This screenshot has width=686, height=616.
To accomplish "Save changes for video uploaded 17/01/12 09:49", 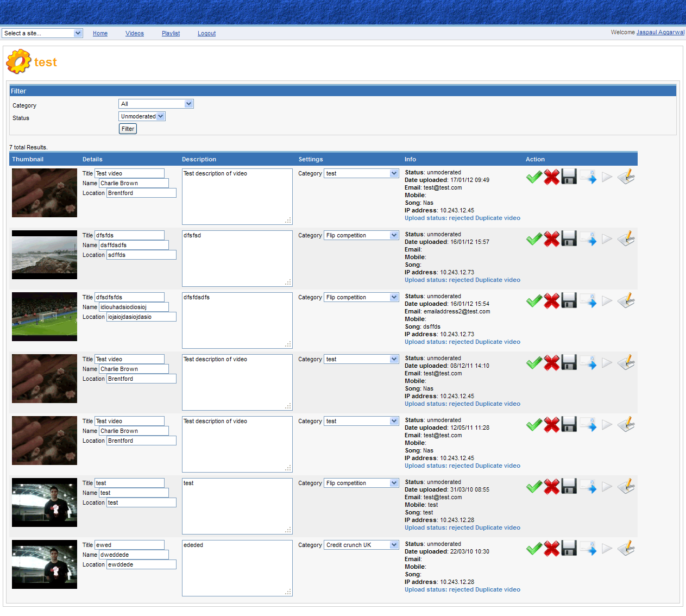I will 569,177.
